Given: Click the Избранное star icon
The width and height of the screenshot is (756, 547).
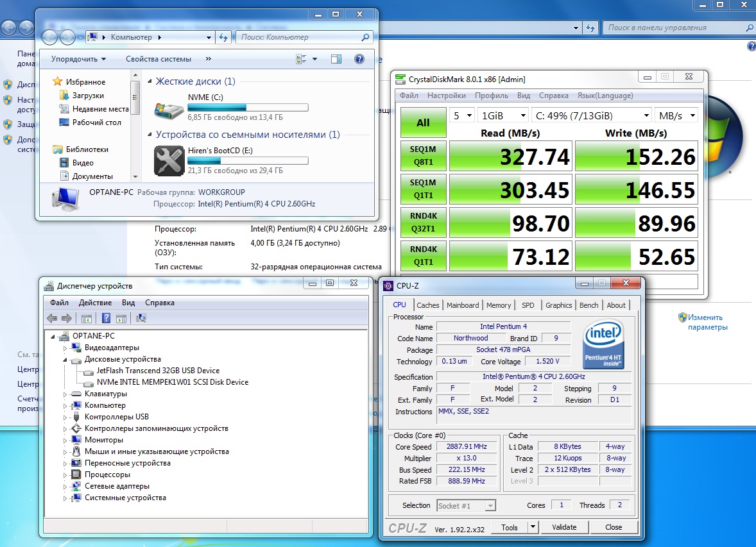Looking at the screenshot, I should coord(57,81).
